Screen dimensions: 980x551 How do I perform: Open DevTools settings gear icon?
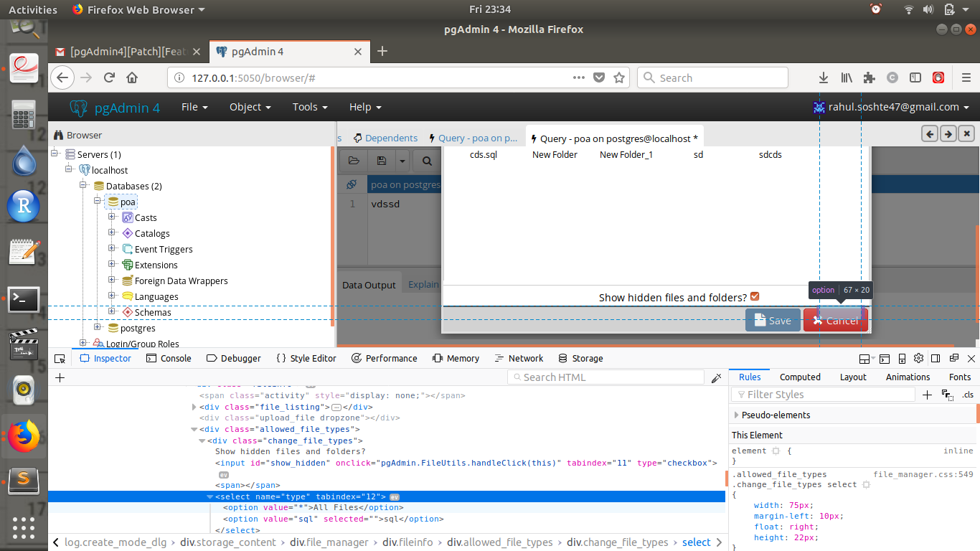tap(919, 359)
